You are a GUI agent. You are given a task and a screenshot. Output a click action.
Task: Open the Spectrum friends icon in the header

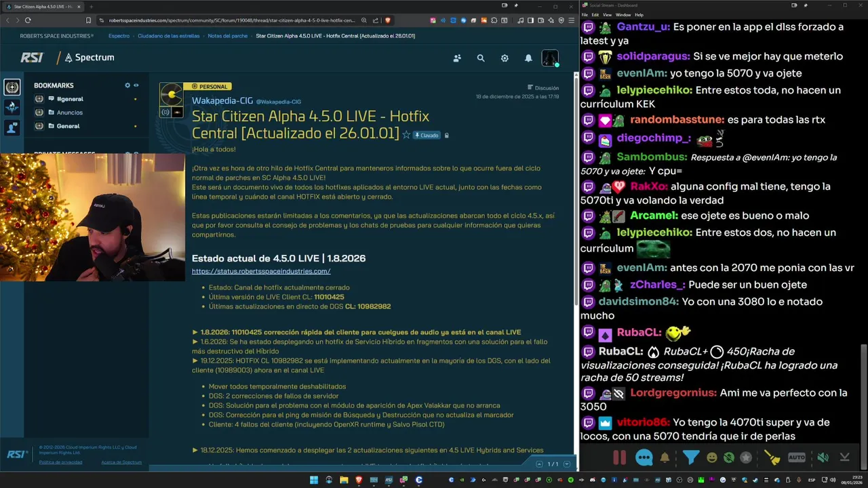(x=457, y=58)
